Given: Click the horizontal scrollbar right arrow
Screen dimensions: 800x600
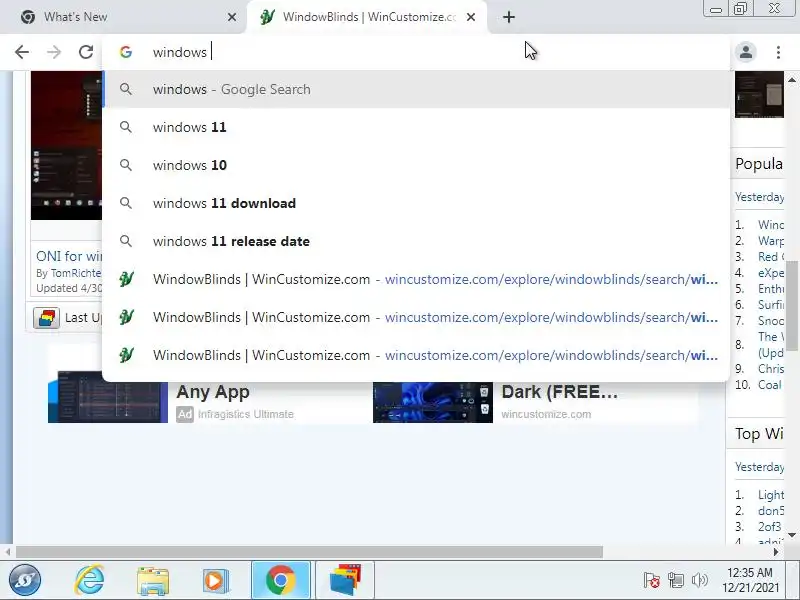Looking at the screenshot, I should tap(776, 552).
